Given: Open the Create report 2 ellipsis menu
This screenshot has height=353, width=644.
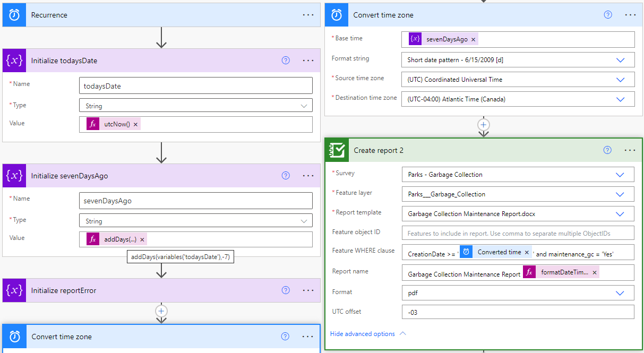Looking at the screenshot, I should pyautogui.click(x=630, y=150).
